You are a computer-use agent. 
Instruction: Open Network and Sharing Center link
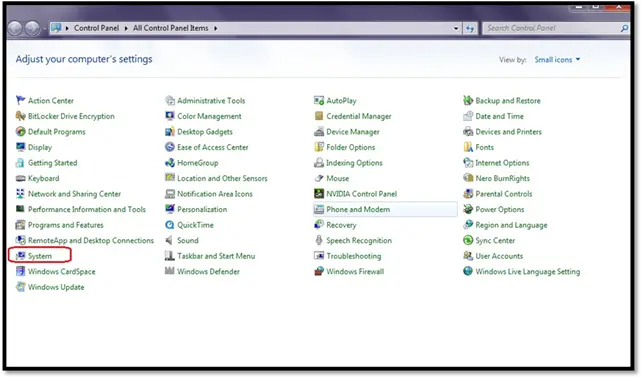[x=74, y=194]
